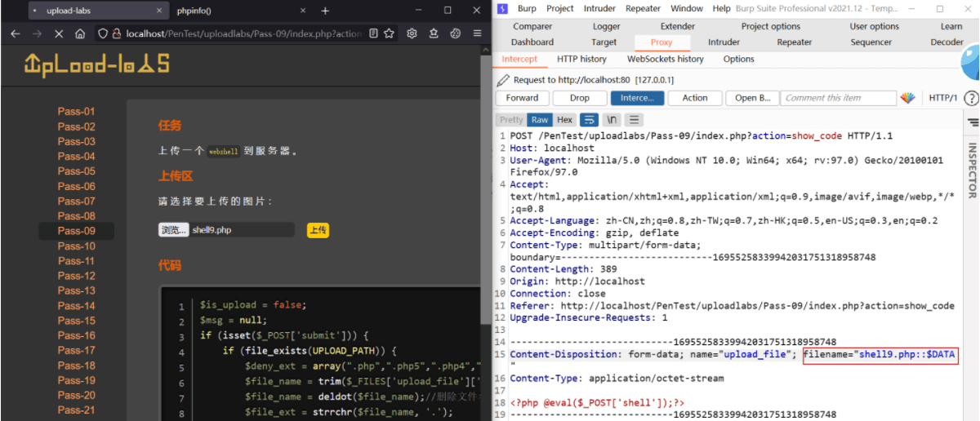
Task: Open the Repeater tool tab
Action: pos(795,42)
